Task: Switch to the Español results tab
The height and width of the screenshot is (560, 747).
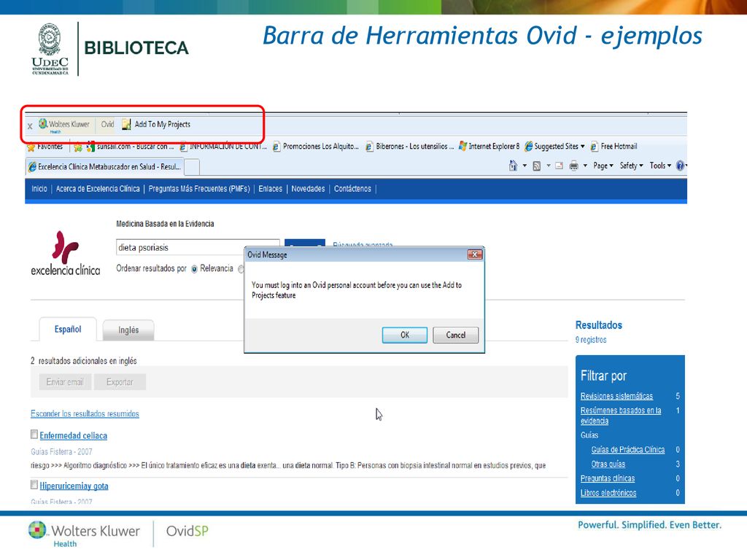Action: coord(68,330)
